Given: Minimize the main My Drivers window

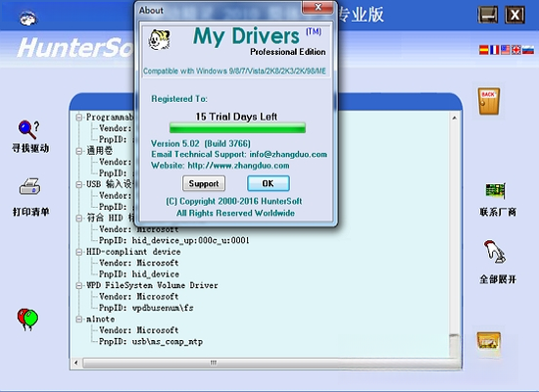Looking at the screenshot, I should click(487, 15).
